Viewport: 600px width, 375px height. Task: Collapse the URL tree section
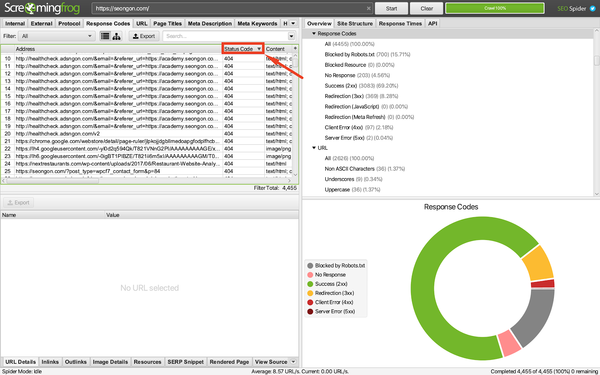coord(314,148)
